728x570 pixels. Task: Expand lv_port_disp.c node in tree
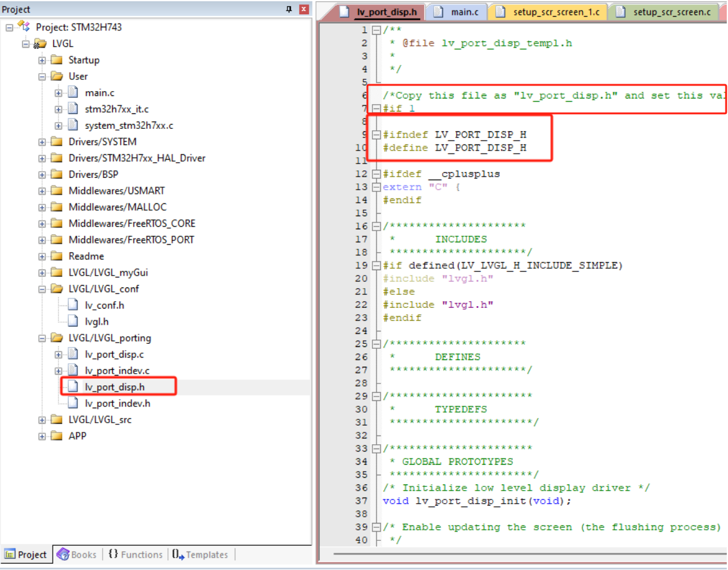(x=58, y=354)
